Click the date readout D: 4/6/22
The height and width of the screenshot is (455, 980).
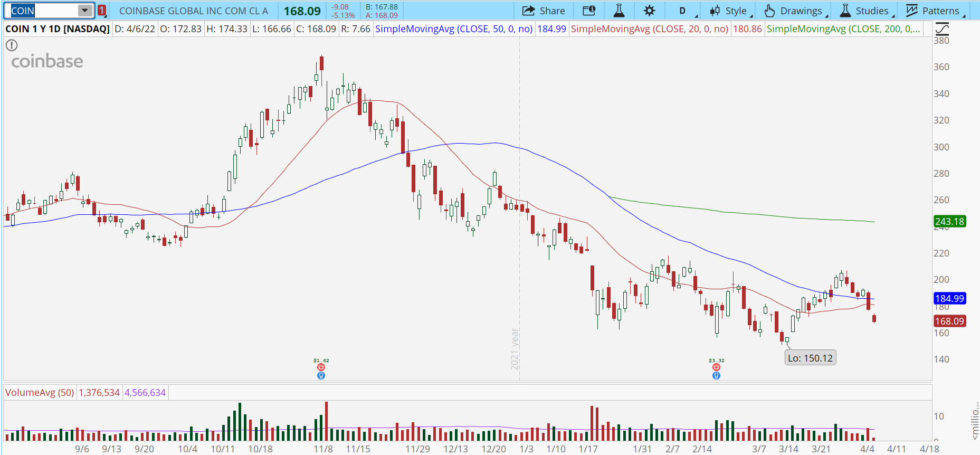[x=135, y=29]
